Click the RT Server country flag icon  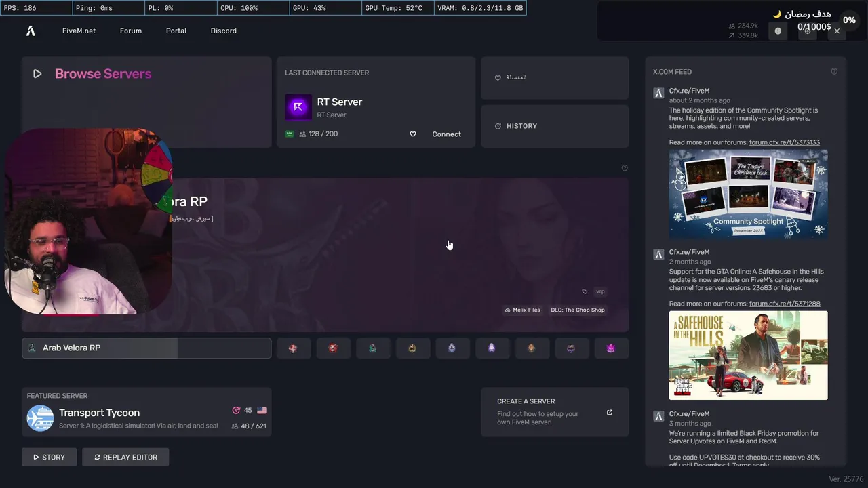(290, 134)
